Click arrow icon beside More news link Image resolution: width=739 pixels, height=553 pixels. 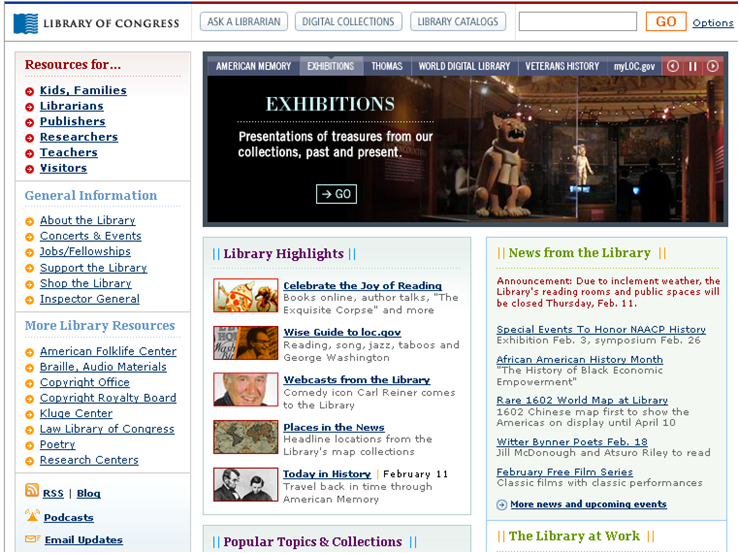point(501,505)
